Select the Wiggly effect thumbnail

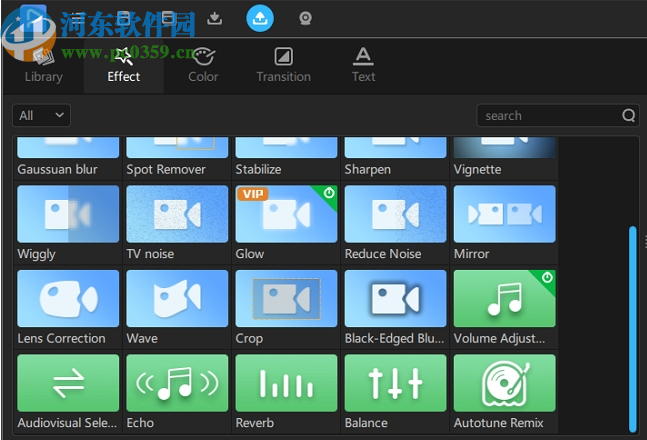tap(68, 214)
